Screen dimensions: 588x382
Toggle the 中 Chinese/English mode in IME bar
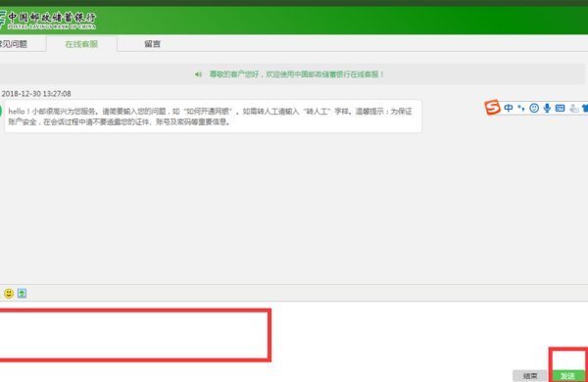[508, 108]
